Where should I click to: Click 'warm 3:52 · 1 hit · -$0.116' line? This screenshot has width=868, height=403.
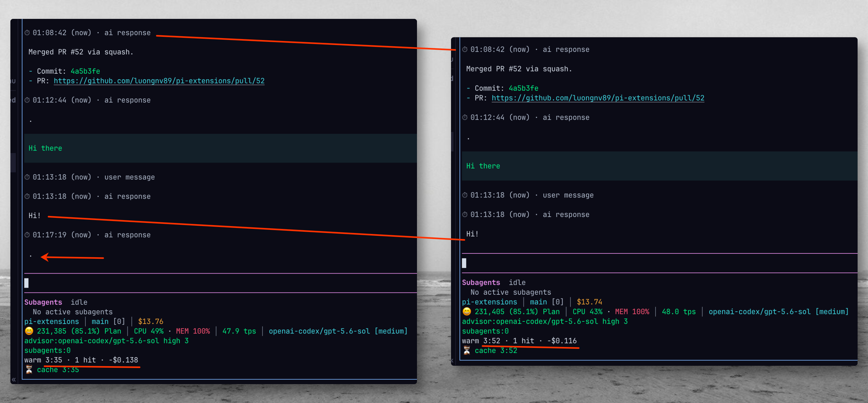[x=519, y=341]
